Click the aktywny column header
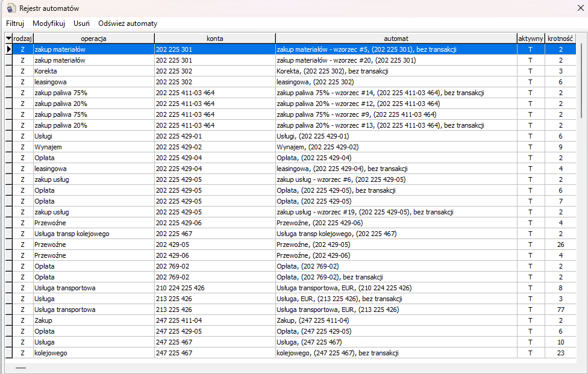Screen dimensions: 588x374 [531, 39]
